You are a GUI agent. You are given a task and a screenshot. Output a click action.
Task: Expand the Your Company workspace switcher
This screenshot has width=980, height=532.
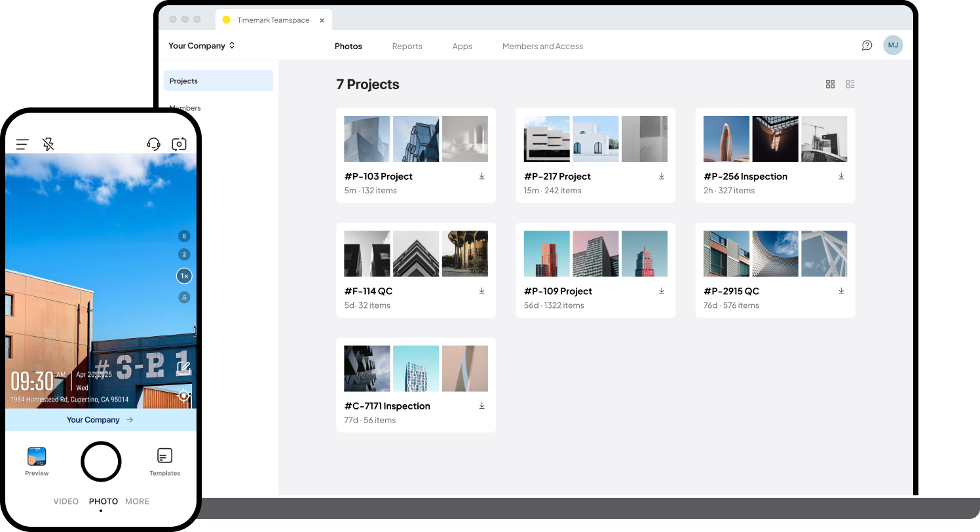(x=201, y=46)
